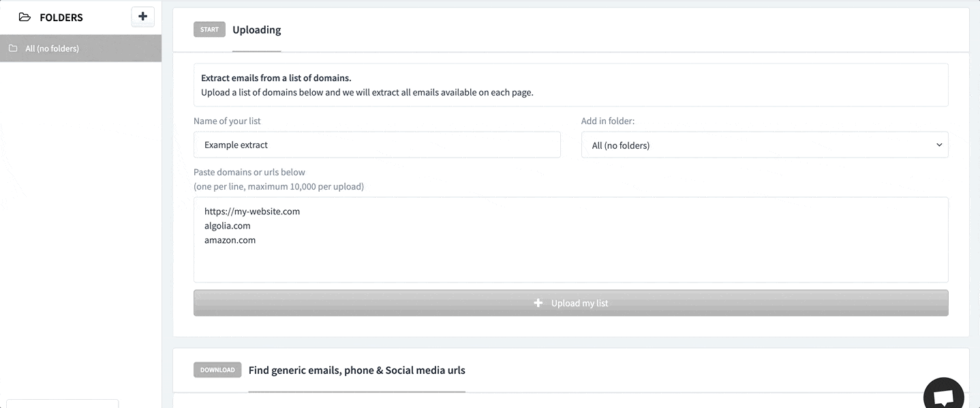Click the 'Name of your list' label

click(x=227, y=121)
